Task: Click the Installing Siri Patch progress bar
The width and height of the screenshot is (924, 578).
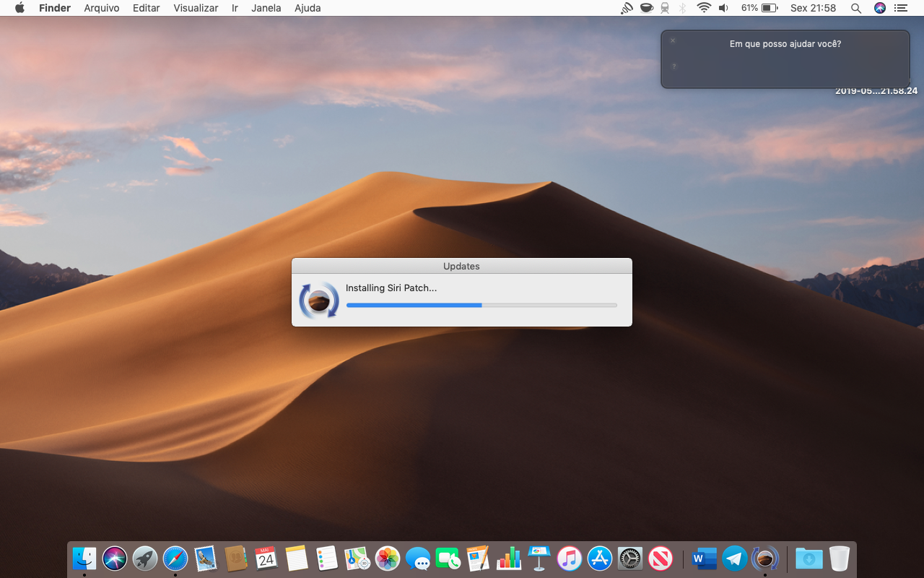Action: 481,305
